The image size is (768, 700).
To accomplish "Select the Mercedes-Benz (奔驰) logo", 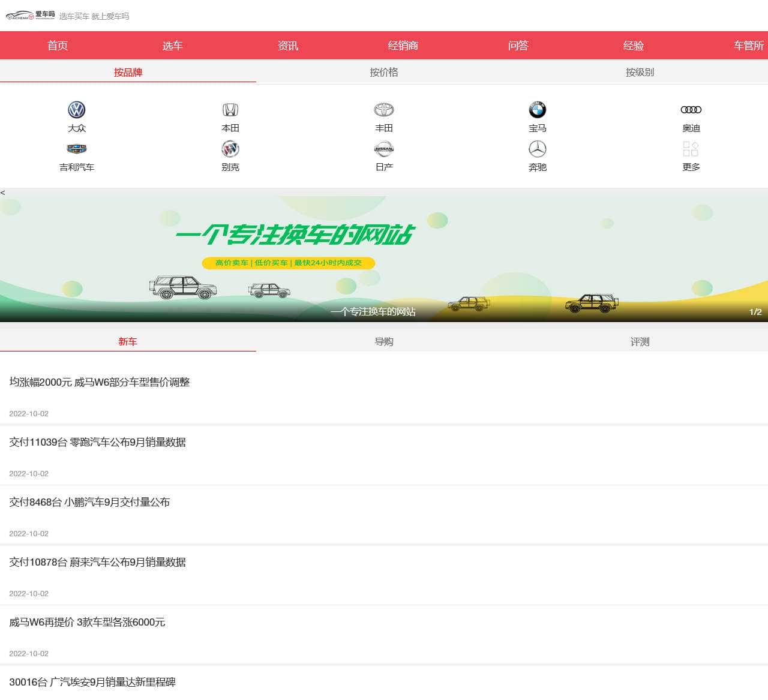I will click(538, 149).
